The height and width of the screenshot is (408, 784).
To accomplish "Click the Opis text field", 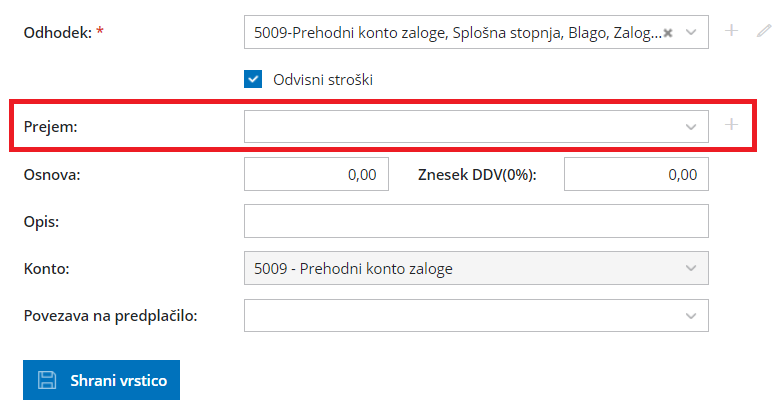I will (x=476, y=221).
